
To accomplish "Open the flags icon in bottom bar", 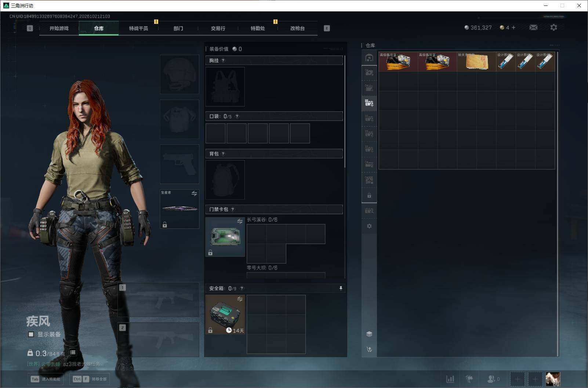I will 469,379.
